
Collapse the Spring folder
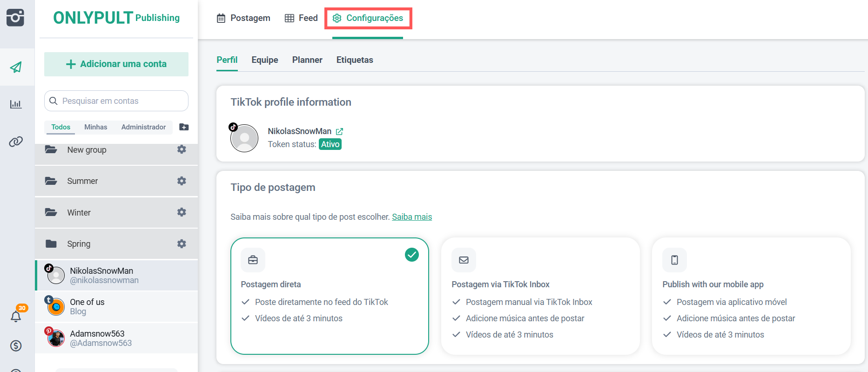(x=79, y=243)
